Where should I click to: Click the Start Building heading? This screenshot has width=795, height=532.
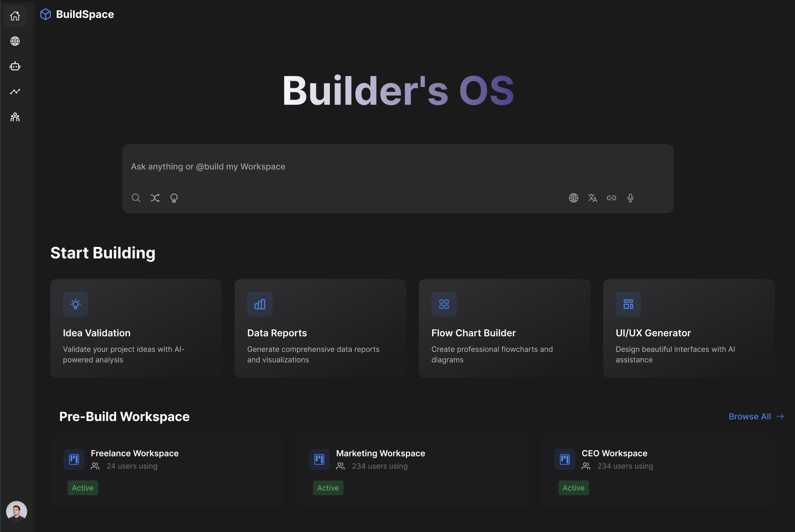[103, 253]
